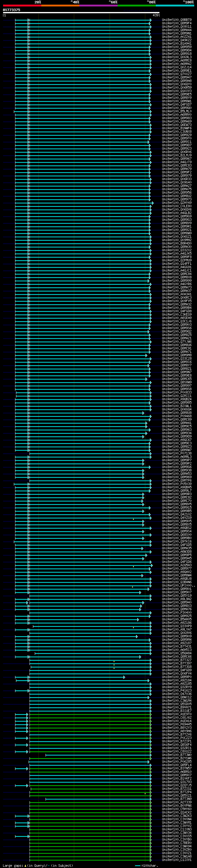
Task: Click the query end position 439
Action: pos(155,15)
